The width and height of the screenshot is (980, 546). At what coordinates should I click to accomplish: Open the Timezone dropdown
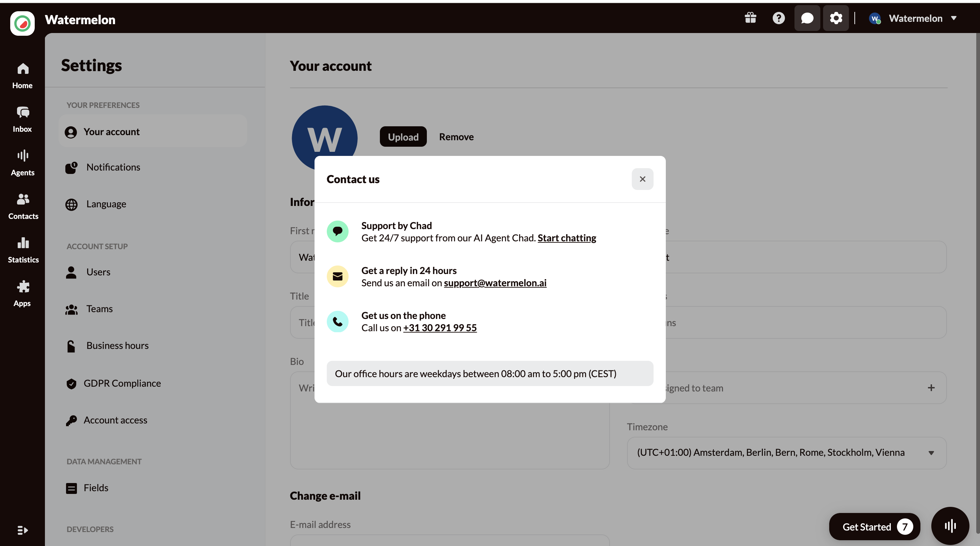[x=786, y=452]
